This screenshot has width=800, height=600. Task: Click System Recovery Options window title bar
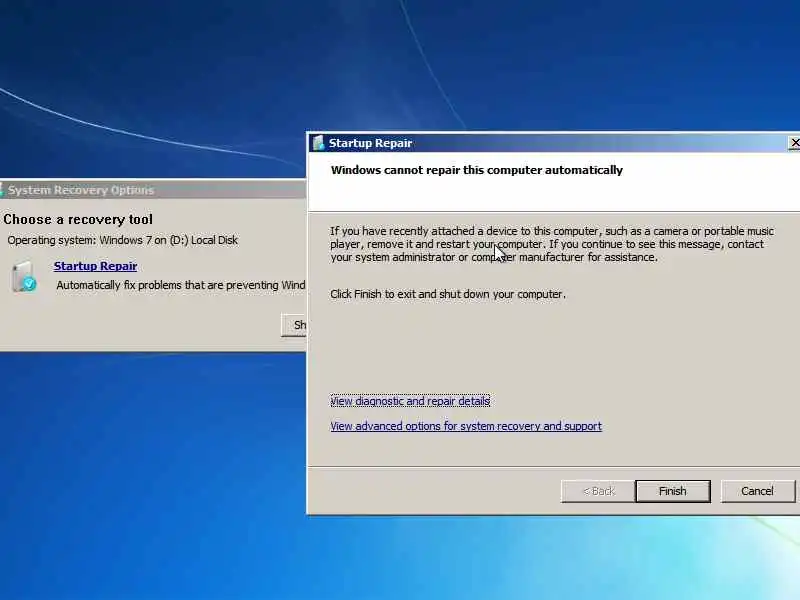(153, 190)
